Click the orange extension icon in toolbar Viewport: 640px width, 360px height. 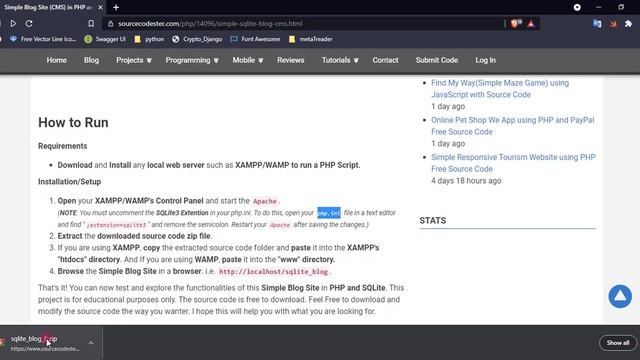(613, 24)
